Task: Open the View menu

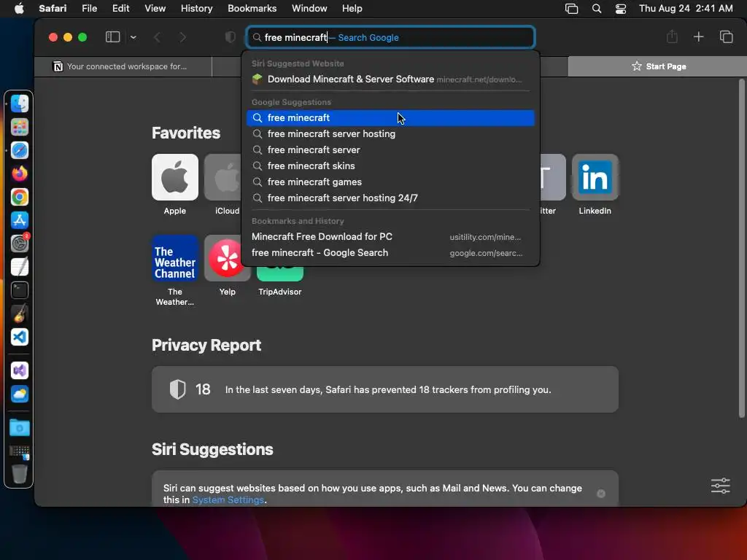Action: 155,8
